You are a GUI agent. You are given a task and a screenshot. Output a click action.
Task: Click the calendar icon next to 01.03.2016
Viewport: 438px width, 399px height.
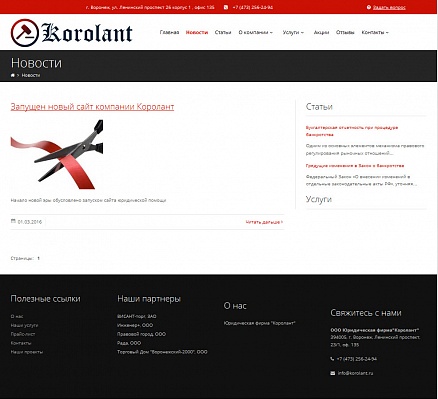13,221
